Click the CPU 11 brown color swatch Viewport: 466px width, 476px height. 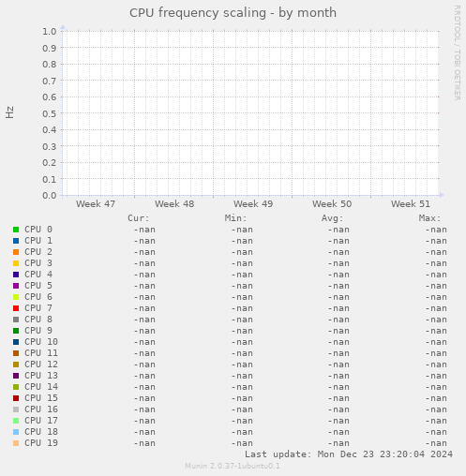pos(16,353)
